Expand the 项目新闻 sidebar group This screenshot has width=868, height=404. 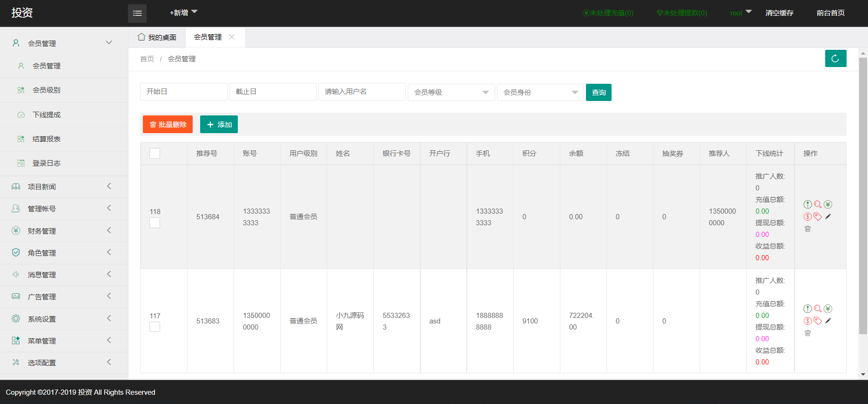64,187
